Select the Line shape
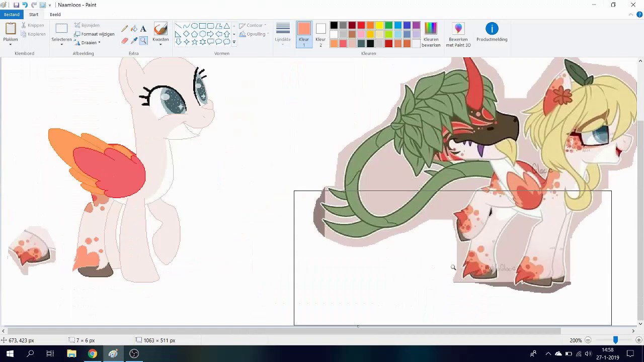Image resolution: width=644 pixels, height=362 pixels. [x=178, y=26]
